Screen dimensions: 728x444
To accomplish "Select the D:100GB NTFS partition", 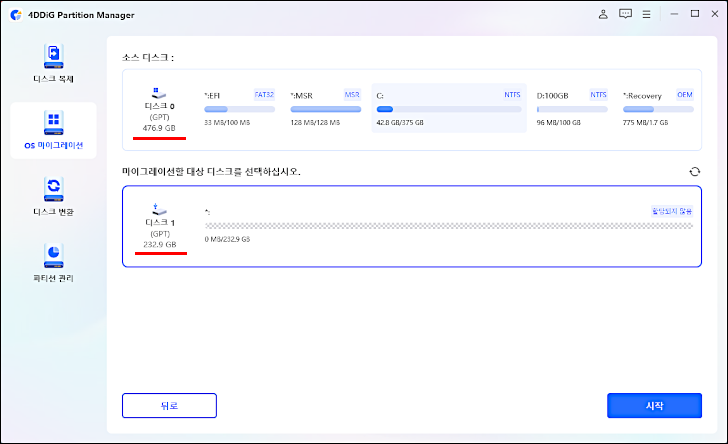I will coord(572,108).
